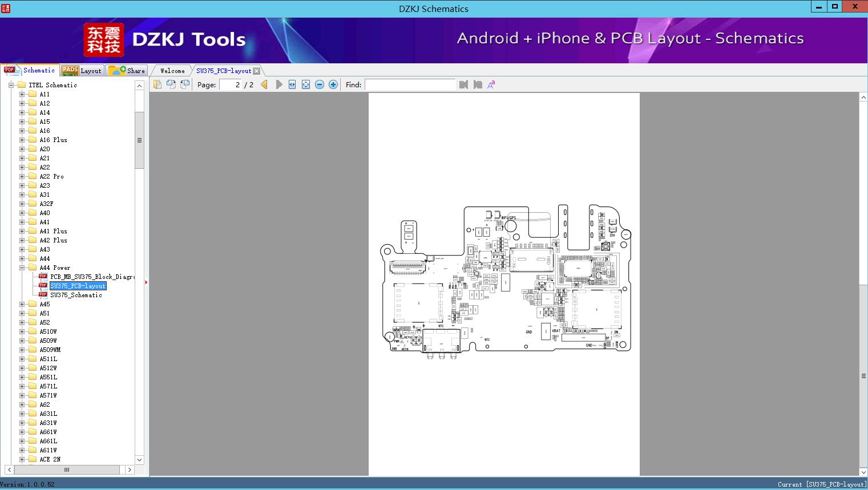
Task: Collapse the ITEL Schematic root node
Action: [x=11, y=85]
